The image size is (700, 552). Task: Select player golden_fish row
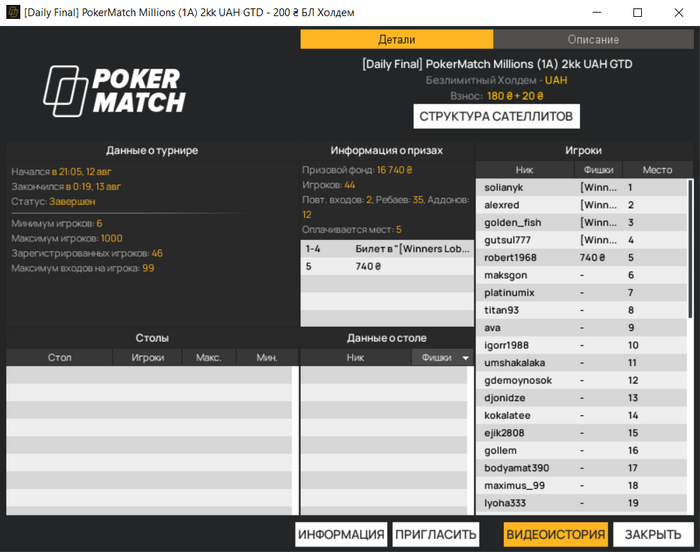(x=581, y=222)
